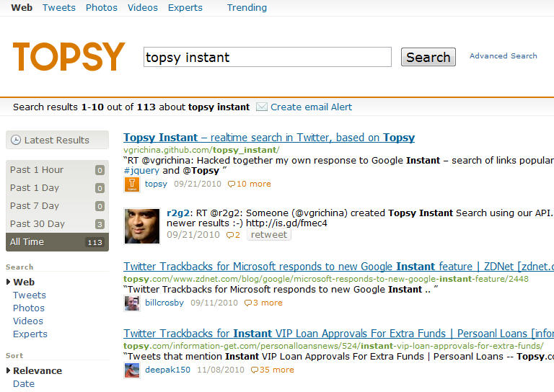Open Microsoft responds to Google Instant result
Image resolution: width=554 pixels, height=392 pixels.
click(x=338, y=267)
